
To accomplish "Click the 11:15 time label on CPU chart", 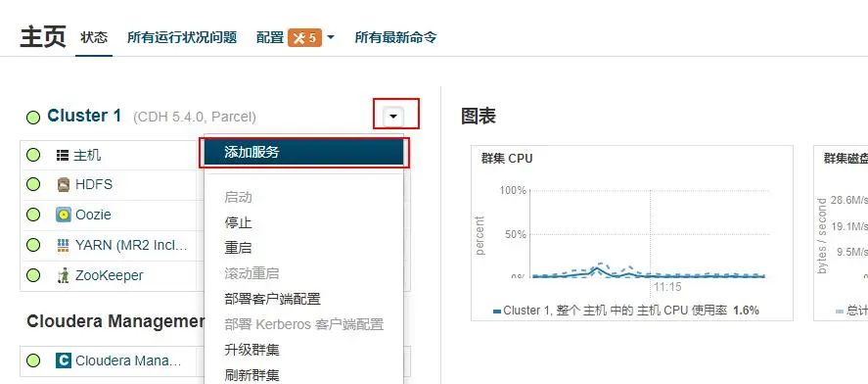I will (x=667, y=288).
